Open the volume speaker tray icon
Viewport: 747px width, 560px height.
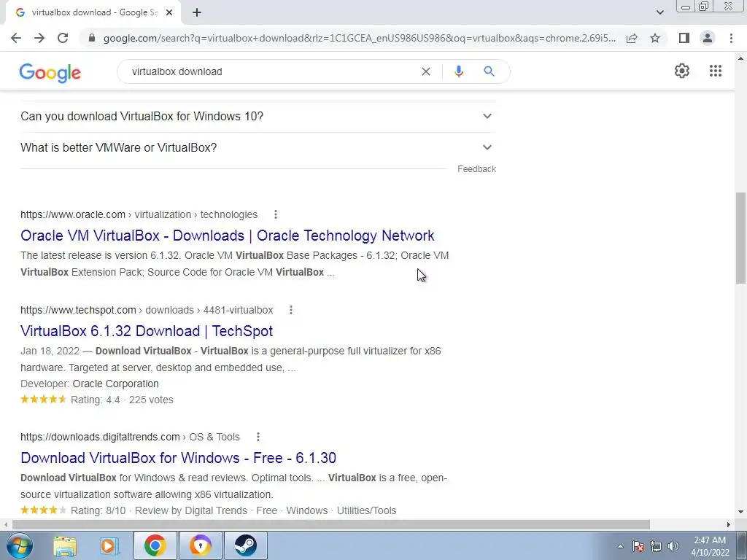673,546
